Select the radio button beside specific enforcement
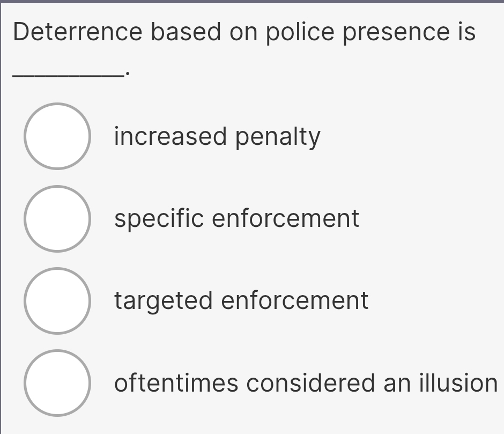The width and height of the screenshot is (504, 434). (x=58, y=218)
